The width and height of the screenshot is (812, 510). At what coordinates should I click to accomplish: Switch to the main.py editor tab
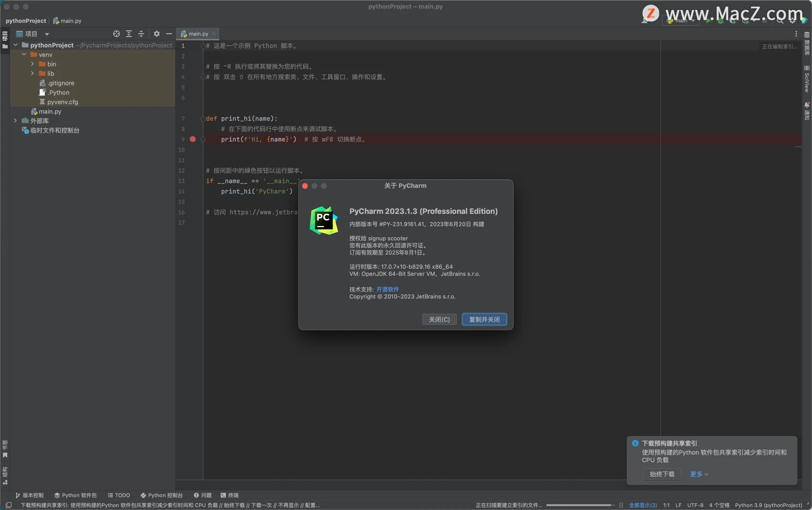pyautogui.click(x=197, y=34)
